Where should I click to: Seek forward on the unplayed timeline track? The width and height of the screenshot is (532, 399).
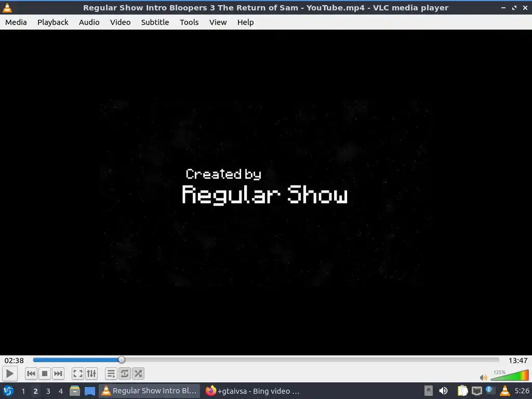pyautogui.click(x=312, y=360)
